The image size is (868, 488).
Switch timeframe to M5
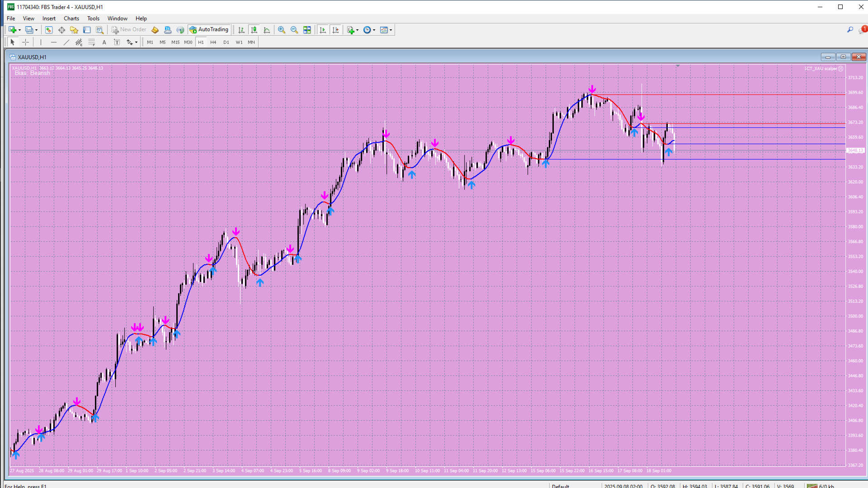click(x=163, y=42)
